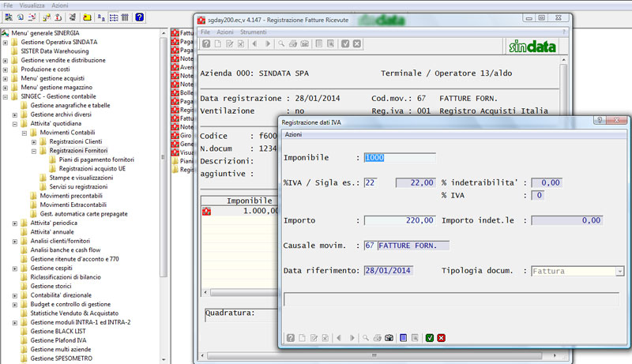Image resolution: width=632 pixels, height=364 pixels.
Task: Expand Registrazioni Clienti tree node
Action: [34, 142]
